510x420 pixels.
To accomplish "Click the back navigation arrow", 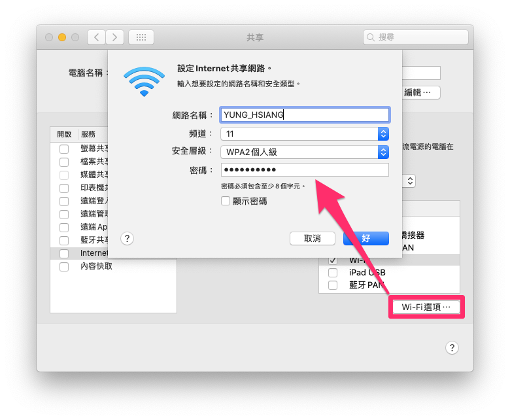I will pos(96,37).
